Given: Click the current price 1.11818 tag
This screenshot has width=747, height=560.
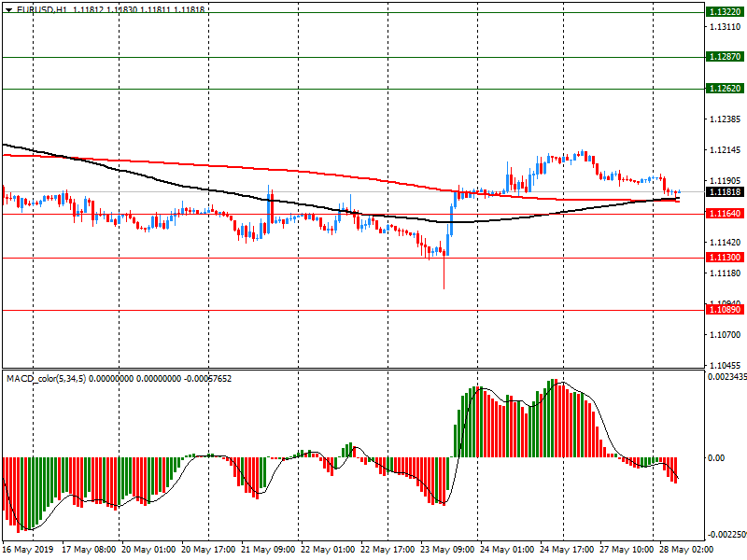Looking at the screenshot, I should (x=725, y=192).
